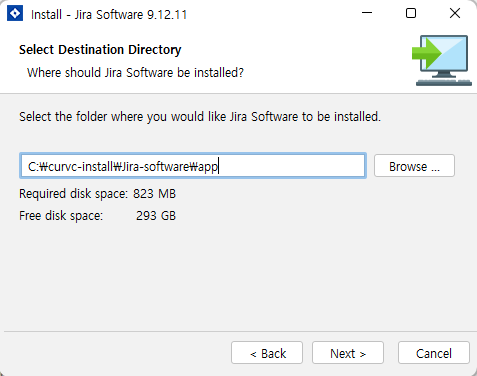
Task: Click the green arrow on the installer graphic
Action: coord(426,53)
